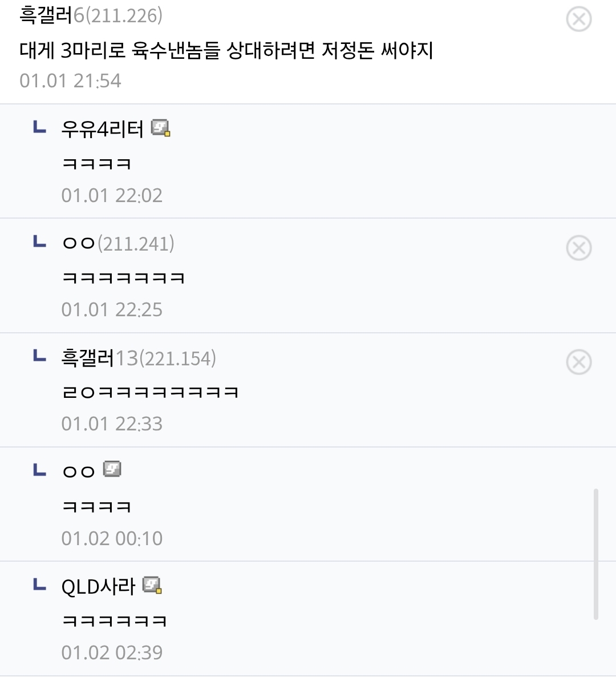616x677 pixels.
Task: Click the gallog icon on the 00:10 reply
Action: click(x=112, y=470)
